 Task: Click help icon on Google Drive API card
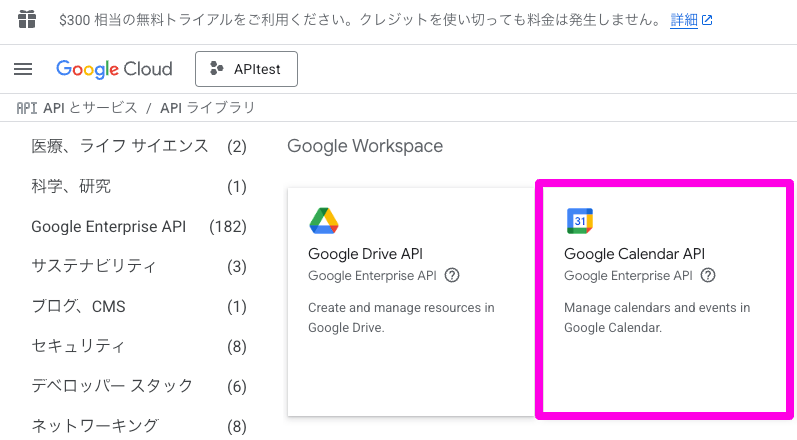click(x=452, y=275)
